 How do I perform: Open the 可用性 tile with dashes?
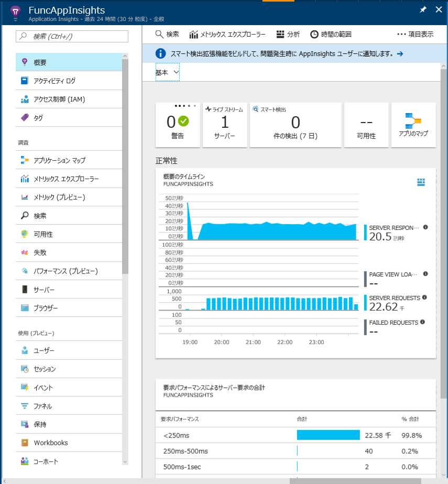click(x=366, y=125)
